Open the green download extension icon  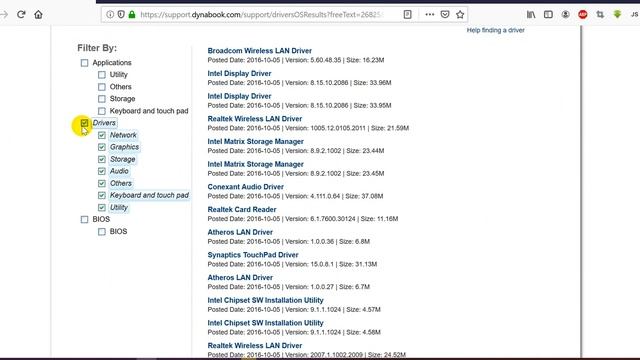[x=617, y=14]
